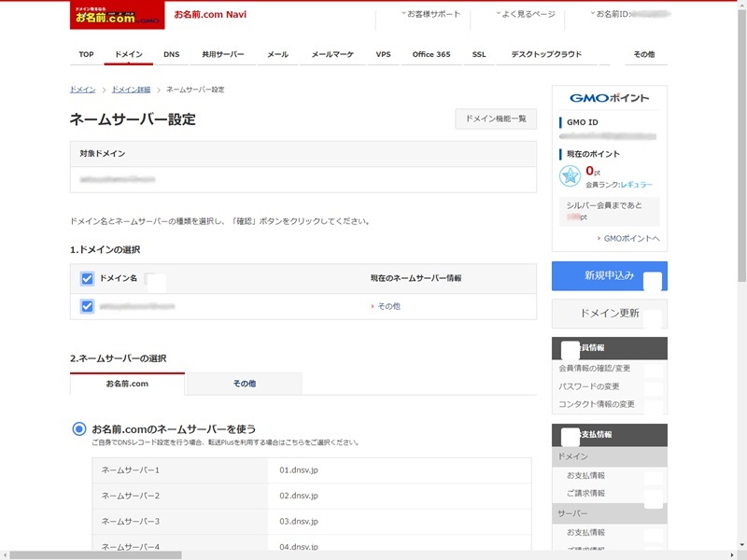The width and height of the screenshot is (747, 560).
Task: Open the その他 item in the top navigation
Action: (644, 54)
